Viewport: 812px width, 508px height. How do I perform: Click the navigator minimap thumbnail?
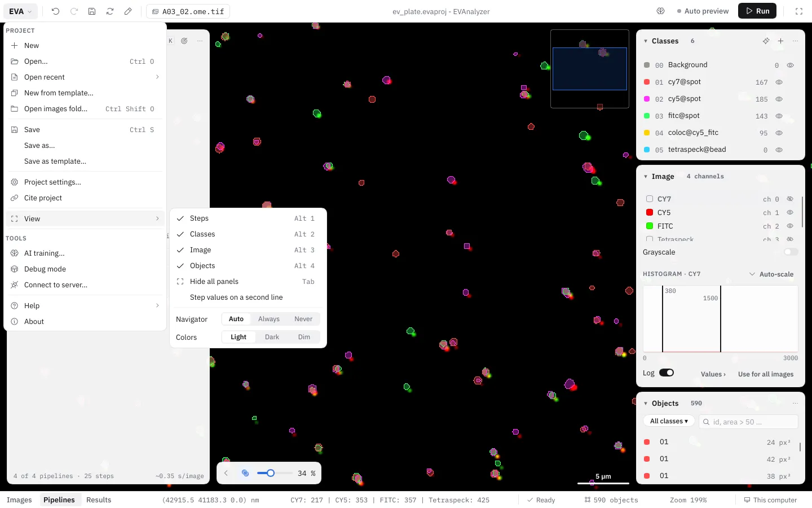(x=590, y=69)
